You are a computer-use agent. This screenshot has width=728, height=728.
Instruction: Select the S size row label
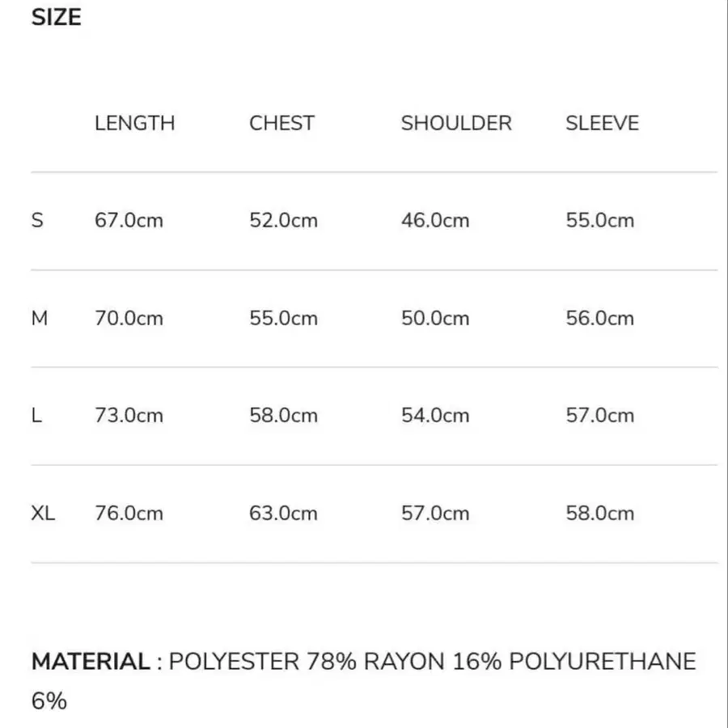[37, 220]
